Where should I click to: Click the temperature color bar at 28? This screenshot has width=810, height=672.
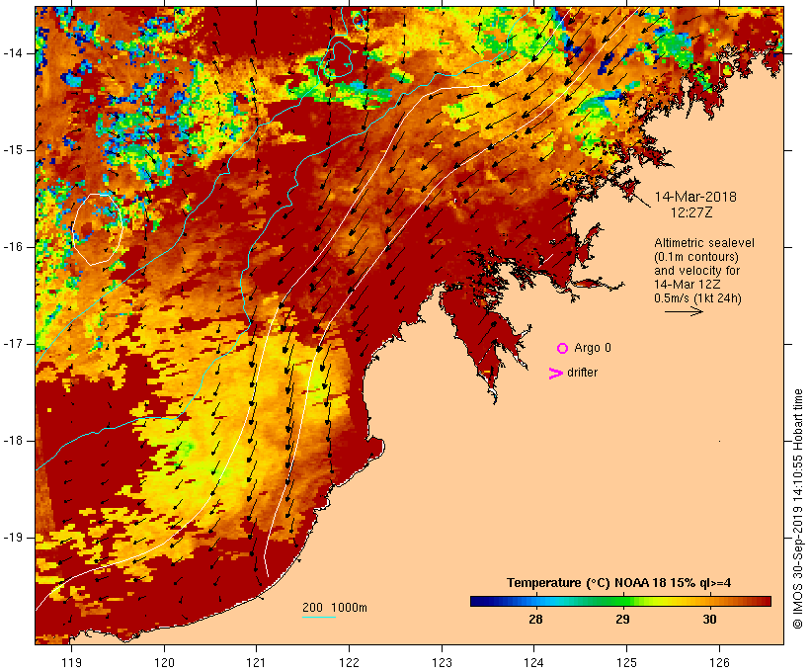pos(535,601)
